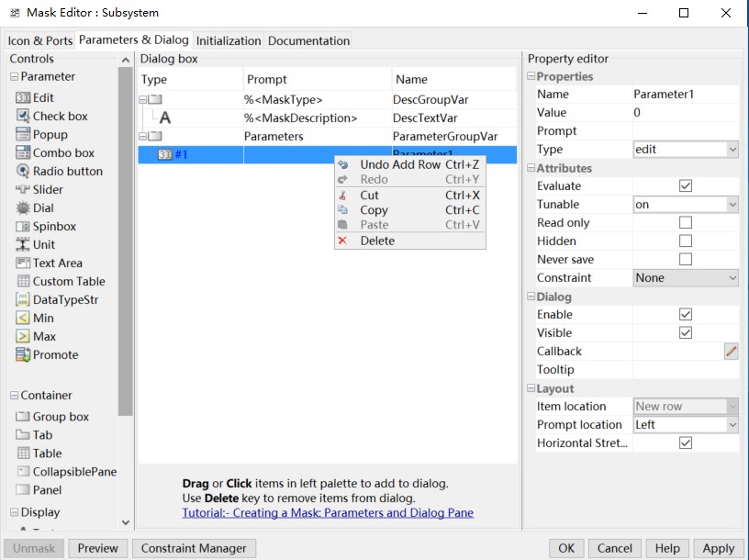Click the Preview button

pos(98,548)
